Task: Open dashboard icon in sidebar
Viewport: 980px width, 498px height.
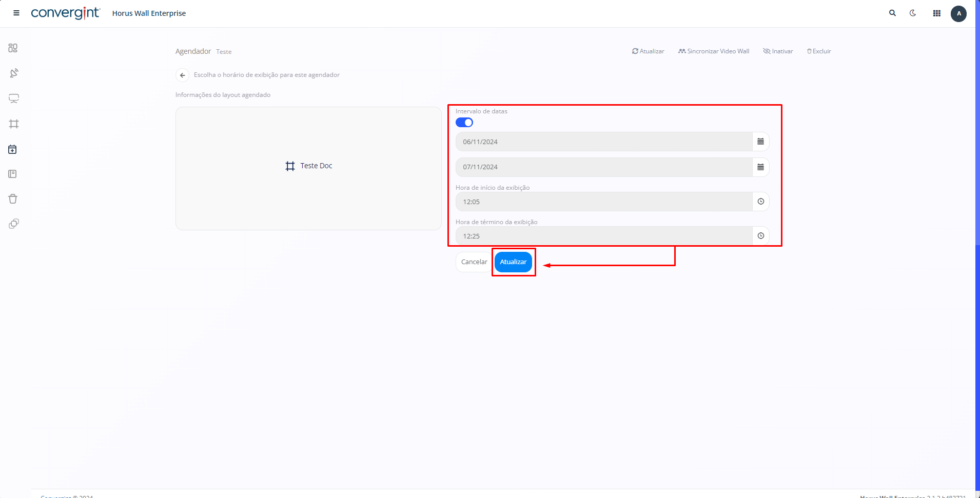Action: [13, 48]
